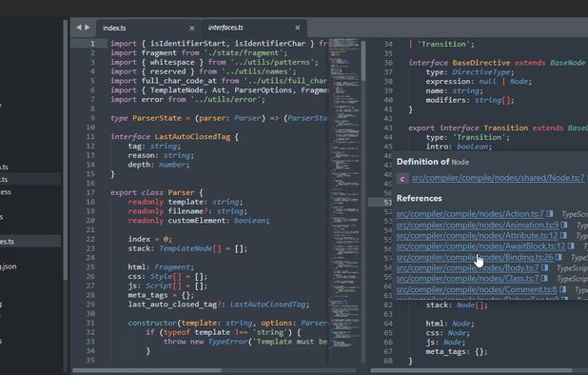588x375 pixels.
Task: Click the horizontal scrollbar under the index.ts pane
Action: click(x=147, y=370)
